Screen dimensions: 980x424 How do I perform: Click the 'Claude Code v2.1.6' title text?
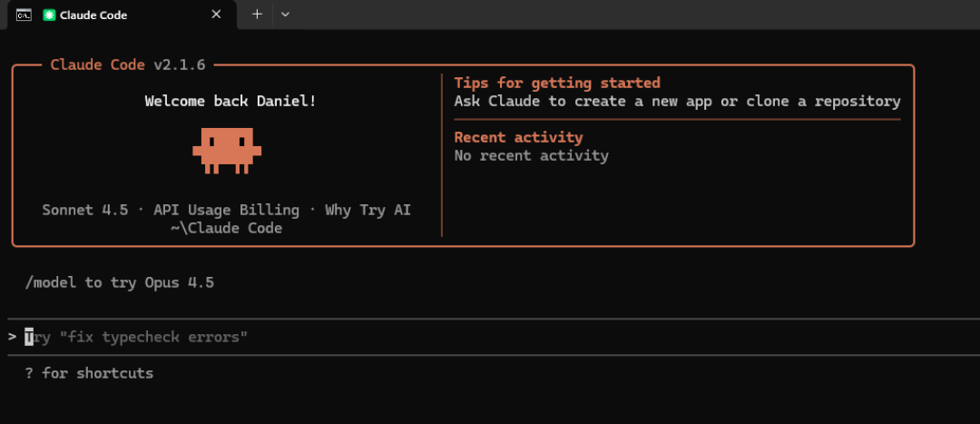coord(128,65)
